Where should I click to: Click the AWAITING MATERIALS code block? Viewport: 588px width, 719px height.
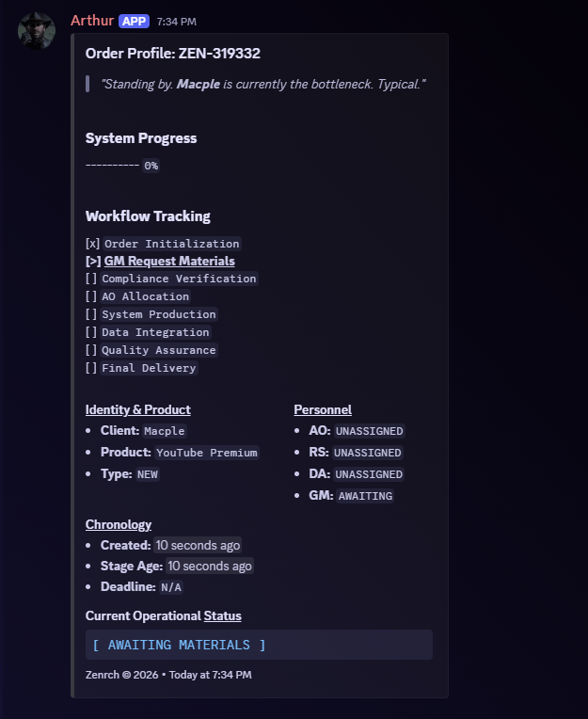click(x=259, y=645)
